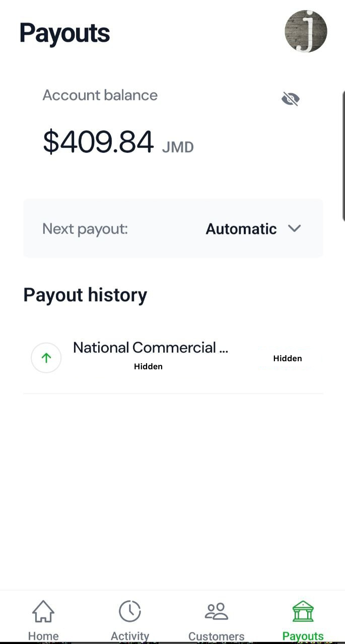Image resolution: width=345 pixels, height=644 pixels.
Task: Go to the Activity tab label
Action: tap(130, 636)
